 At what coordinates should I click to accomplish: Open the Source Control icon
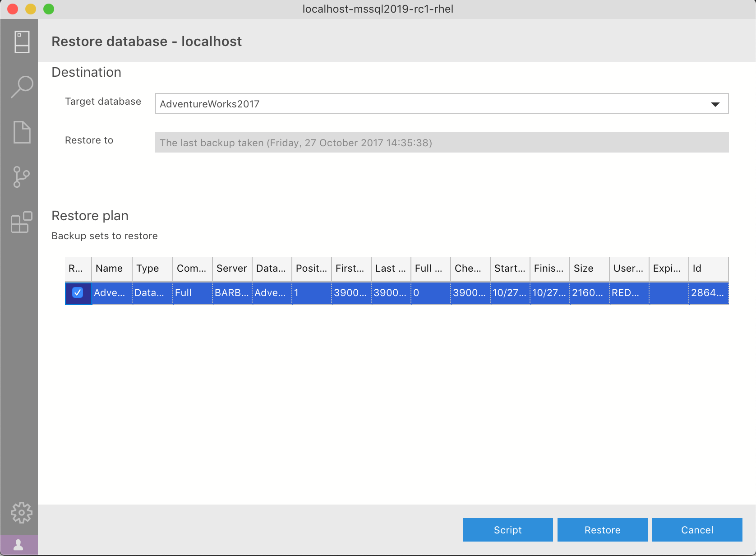22,177
